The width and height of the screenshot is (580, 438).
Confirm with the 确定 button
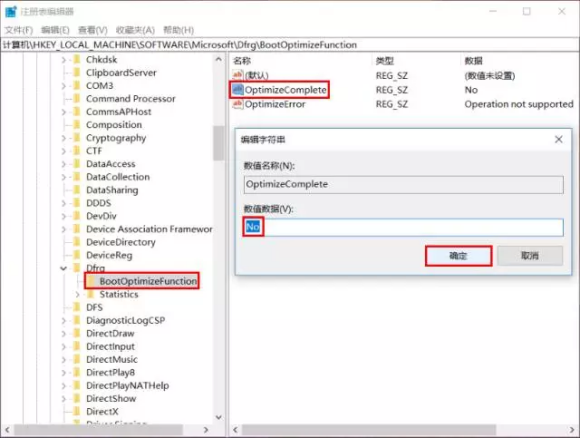pyautogui.click(x=458, y=256)
